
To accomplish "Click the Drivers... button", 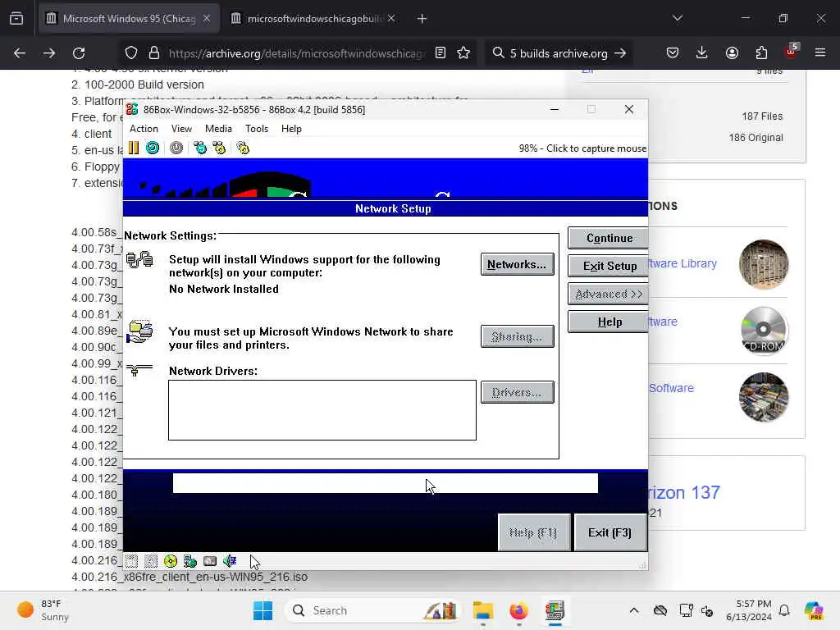I will point(517,392).
